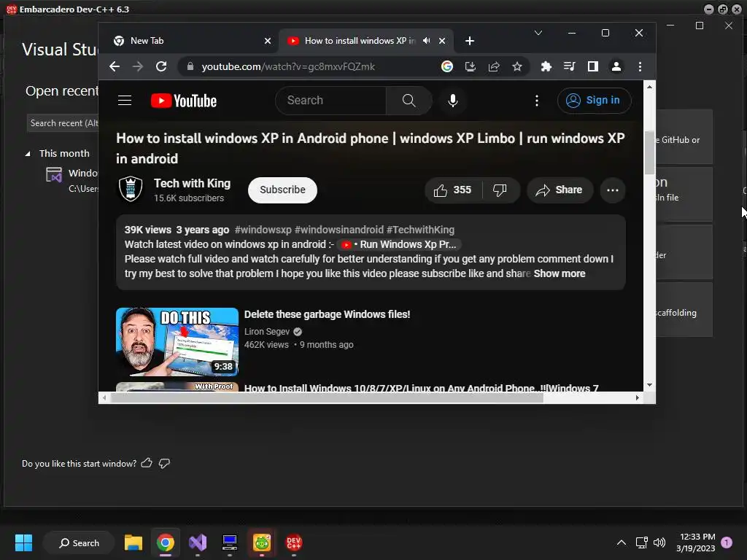Click the install app icon in address bar

pyautogui.click(x=471, y=66)
